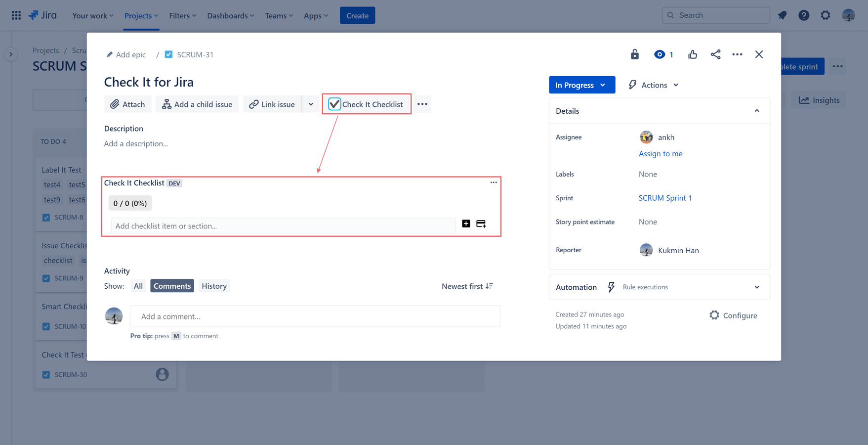Viewport: 868px width, 445px height.
Task: Click Add a description field
Action: pos(136,144)
